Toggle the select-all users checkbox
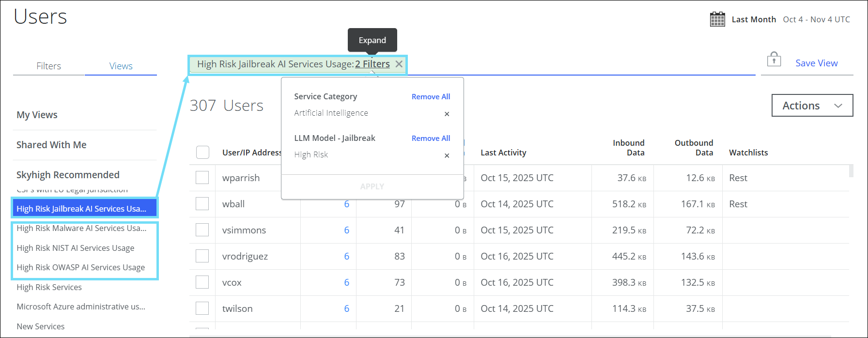Screen dimensions: 868x338 pos(202,152)
